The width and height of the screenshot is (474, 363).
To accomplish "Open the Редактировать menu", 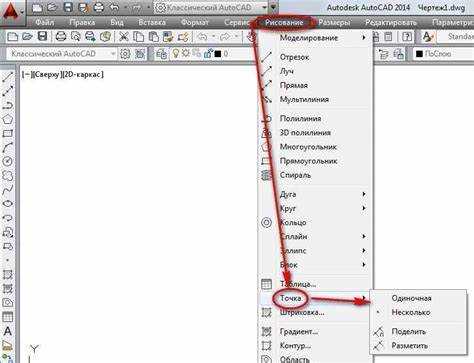I will pos(391,23).
